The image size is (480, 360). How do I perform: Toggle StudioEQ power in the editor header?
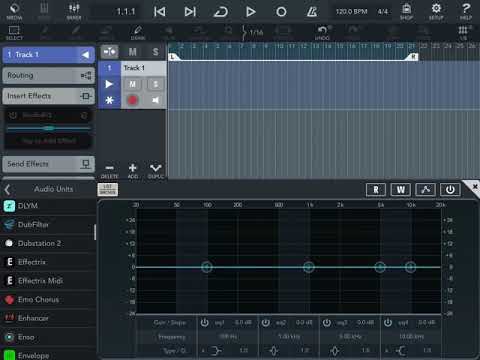pyautogui.click(x=450, y=190)
